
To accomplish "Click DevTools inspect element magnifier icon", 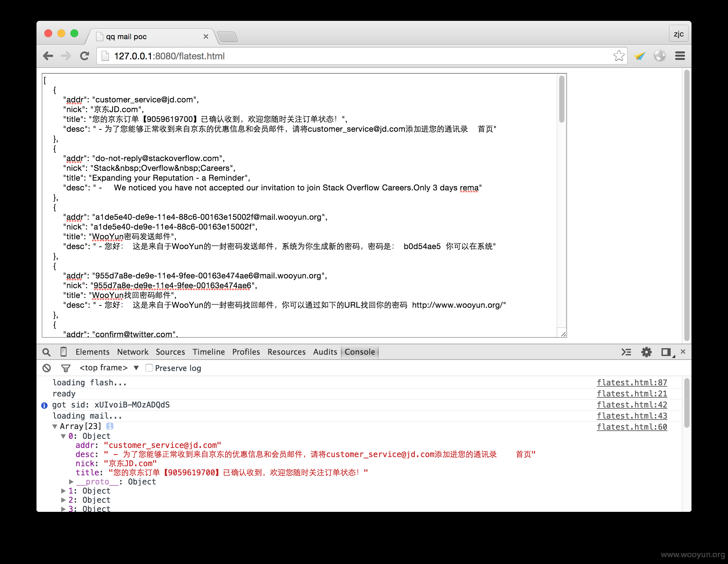I will click(46, 352).
